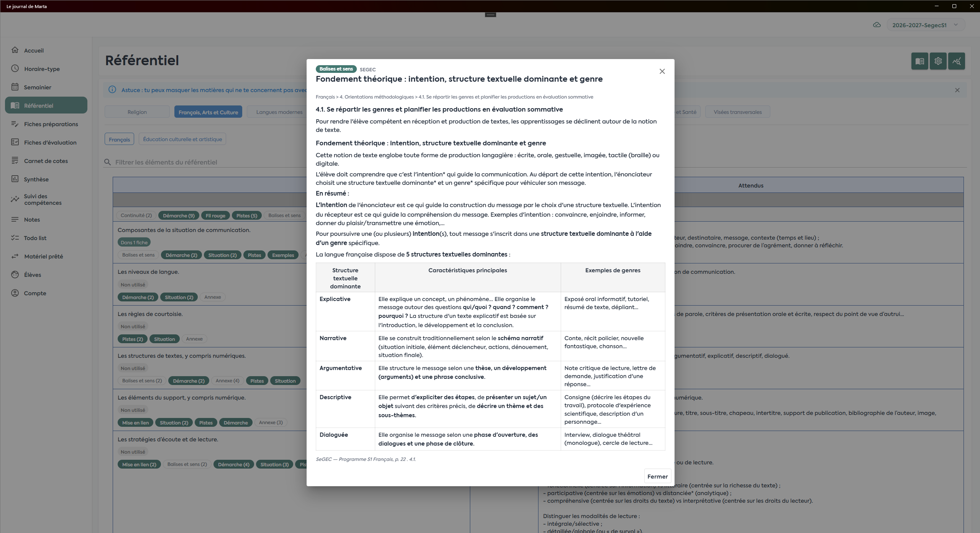Click the chart search analysis button

pos(956,61)
